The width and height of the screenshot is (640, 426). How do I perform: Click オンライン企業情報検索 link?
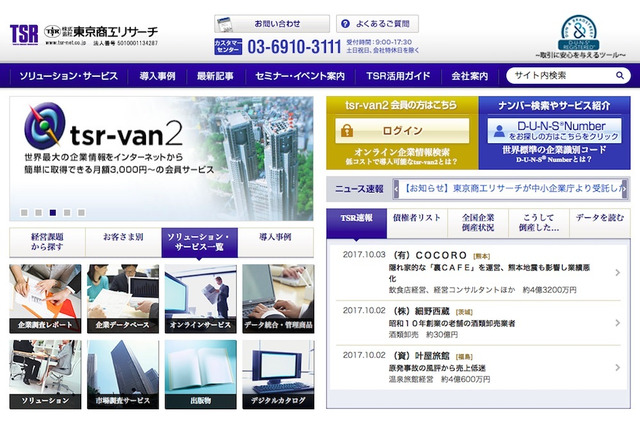402,152
